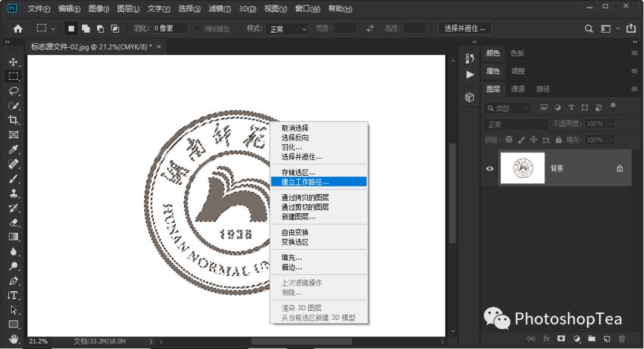Open the 3D cube panel icon

pyautogui.click(x=470, y=98)
